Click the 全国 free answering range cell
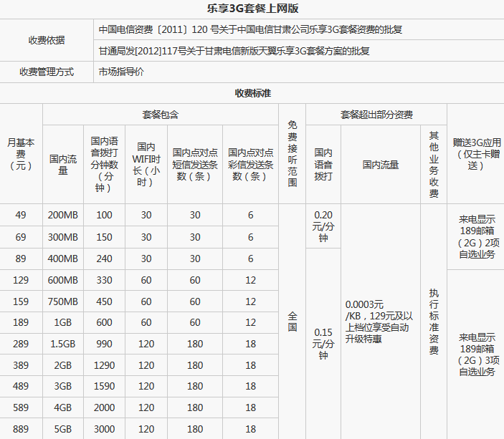Screen dimensions: 504x439 pyautogui.click(x=293, y=322)
